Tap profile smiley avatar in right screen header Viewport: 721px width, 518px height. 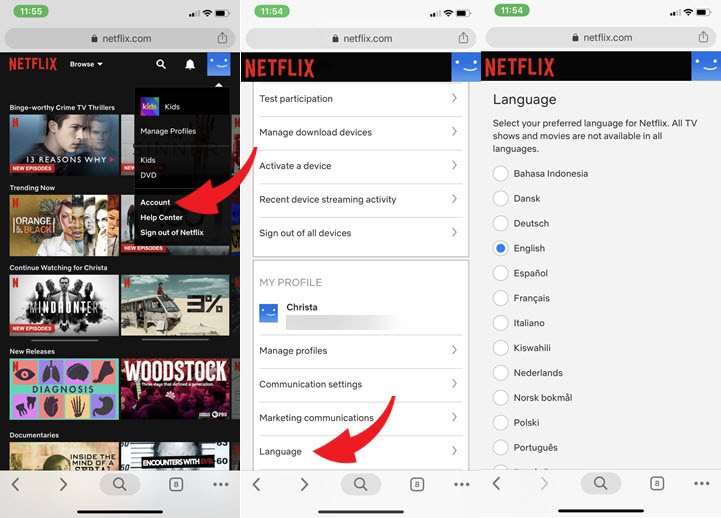tap(706, 66)
